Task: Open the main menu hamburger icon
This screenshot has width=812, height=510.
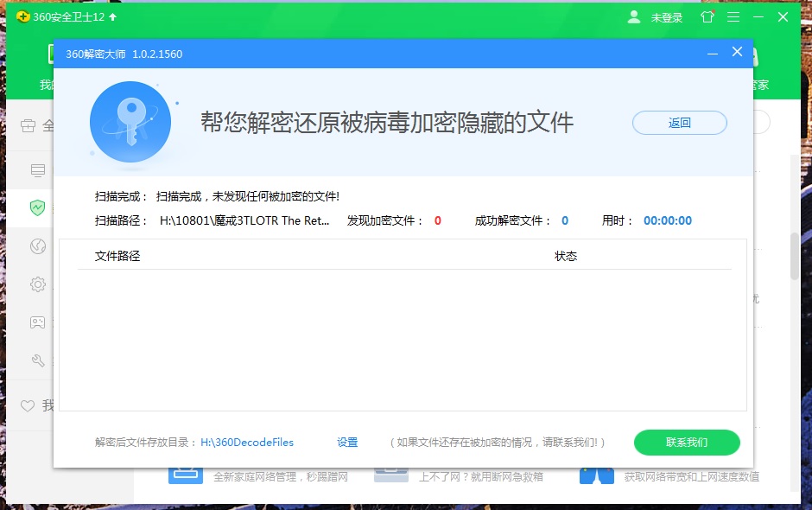Action: (x=733, y=17)
